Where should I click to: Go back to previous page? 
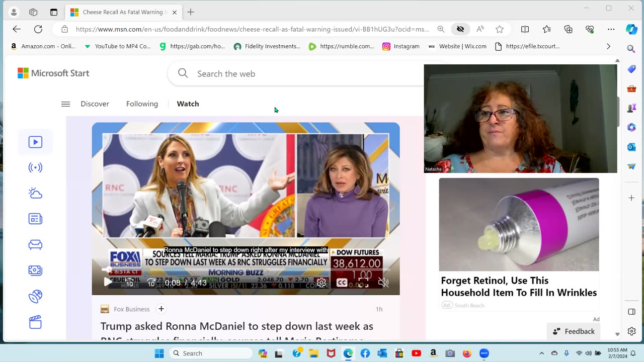pos(17,29)
